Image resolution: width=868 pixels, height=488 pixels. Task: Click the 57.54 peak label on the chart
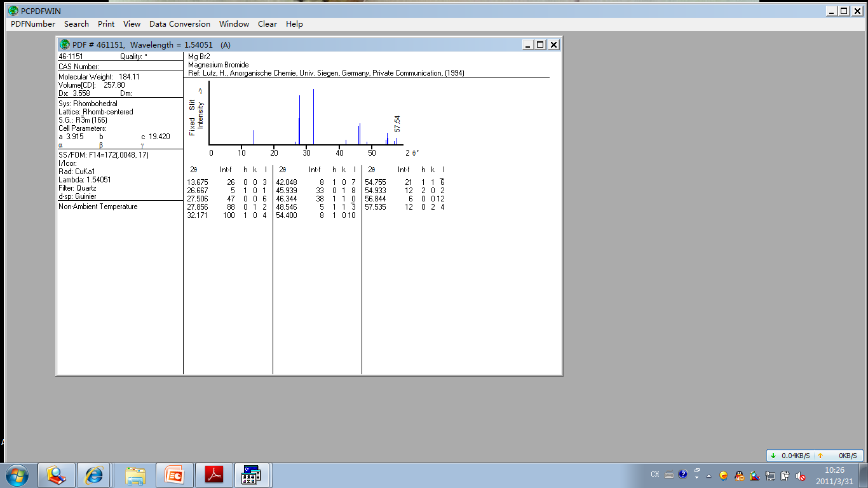click(x=397, y=124)
